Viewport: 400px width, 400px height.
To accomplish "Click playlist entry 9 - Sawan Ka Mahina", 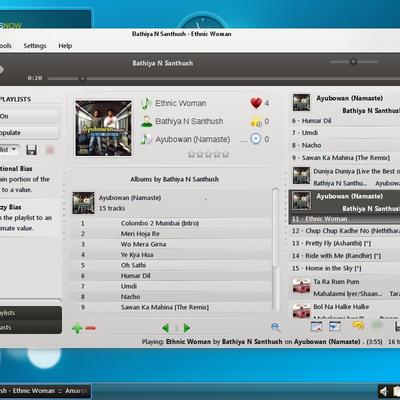I will point(345,158).
